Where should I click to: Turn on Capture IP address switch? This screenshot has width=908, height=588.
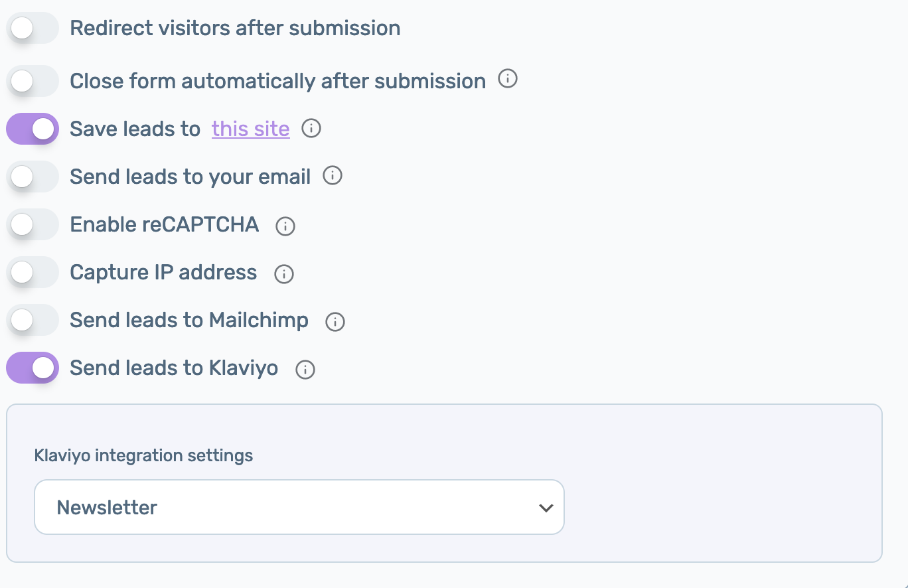pyautogui.click(x=33, y=272)
